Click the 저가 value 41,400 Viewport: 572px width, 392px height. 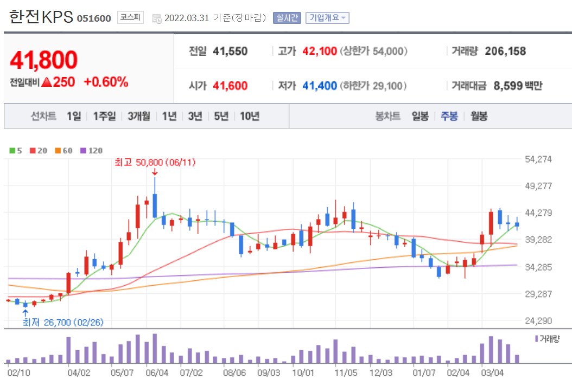[x=320, y=86]
